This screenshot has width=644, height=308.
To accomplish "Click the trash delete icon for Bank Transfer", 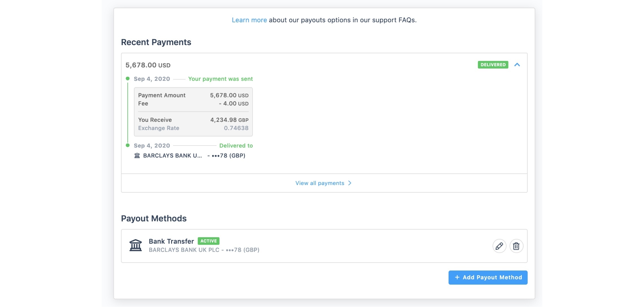I will click(x=516, y=246).
